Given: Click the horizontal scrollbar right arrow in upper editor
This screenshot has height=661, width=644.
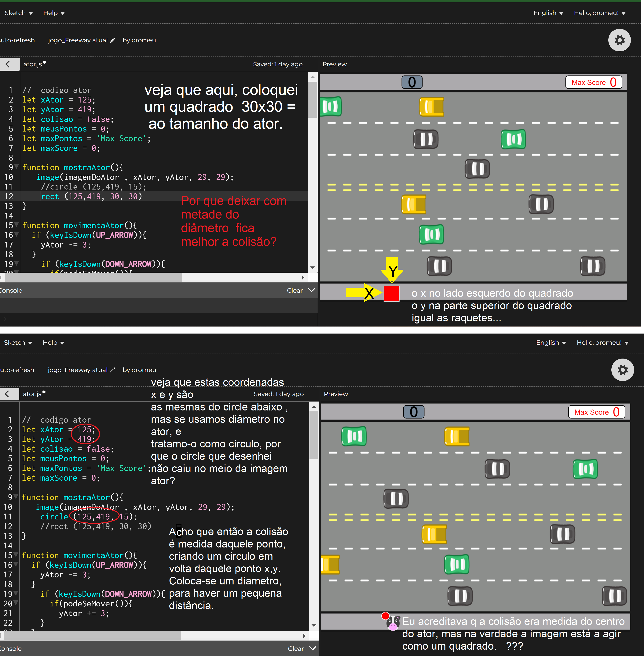Looking at the screenshot, I should tap(303, 277).
